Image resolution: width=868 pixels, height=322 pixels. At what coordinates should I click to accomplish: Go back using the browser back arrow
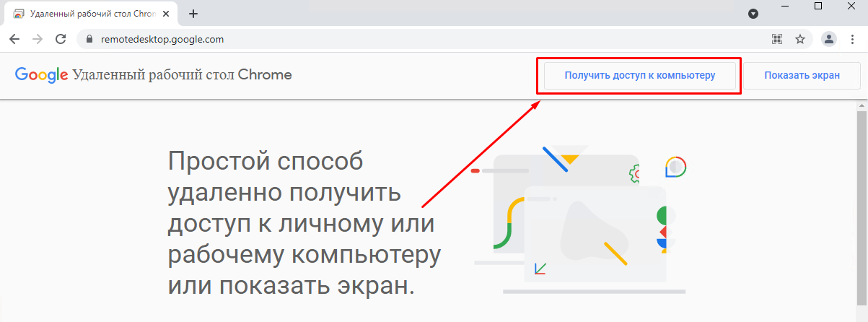click(x=14, y=39)
